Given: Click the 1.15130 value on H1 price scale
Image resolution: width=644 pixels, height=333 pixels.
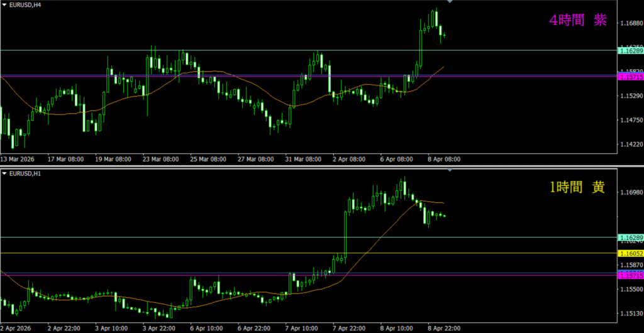Looking at the screenshot, I should point(630,314).
